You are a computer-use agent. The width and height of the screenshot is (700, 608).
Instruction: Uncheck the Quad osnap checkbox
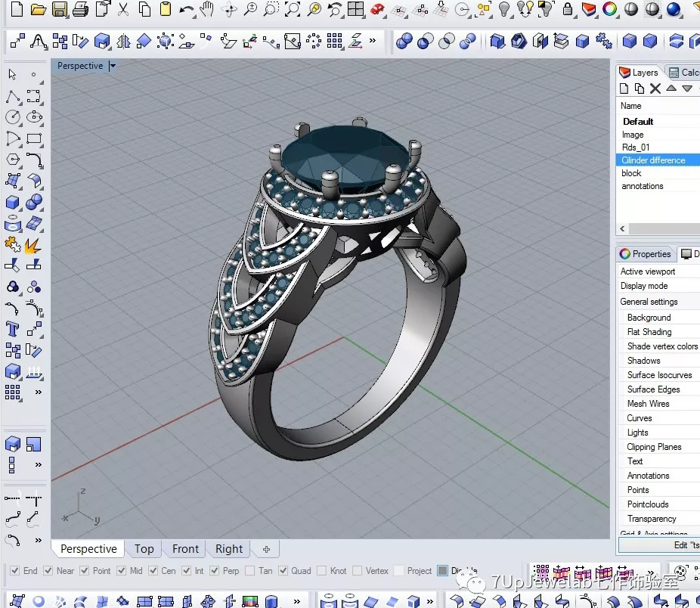coord(283,571)
